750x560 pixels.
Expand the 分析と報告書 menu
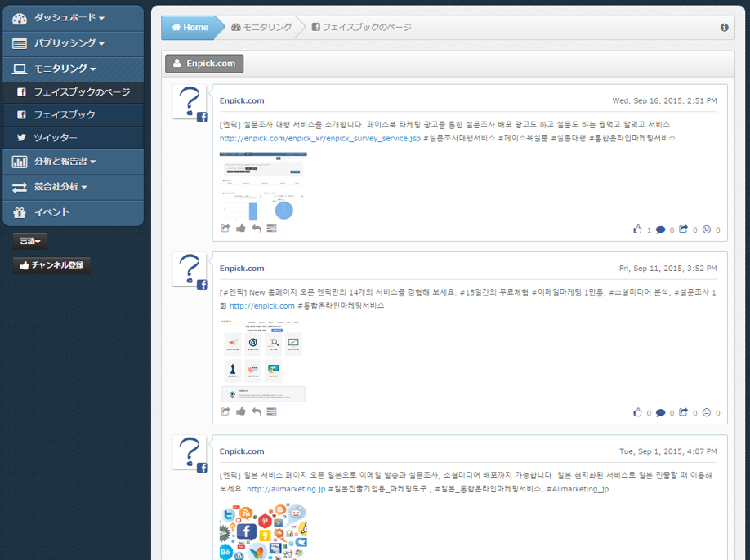pos(65,162)
